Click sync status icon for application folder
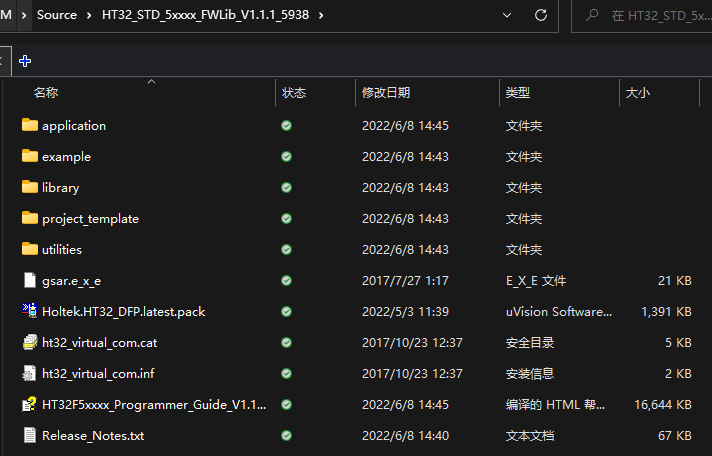Image resolution: width=712 pixels, height=456 pixels. 287,125
